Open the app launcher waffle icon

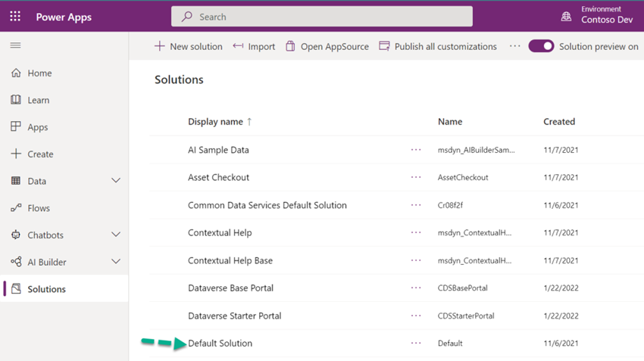pos(15,17)
